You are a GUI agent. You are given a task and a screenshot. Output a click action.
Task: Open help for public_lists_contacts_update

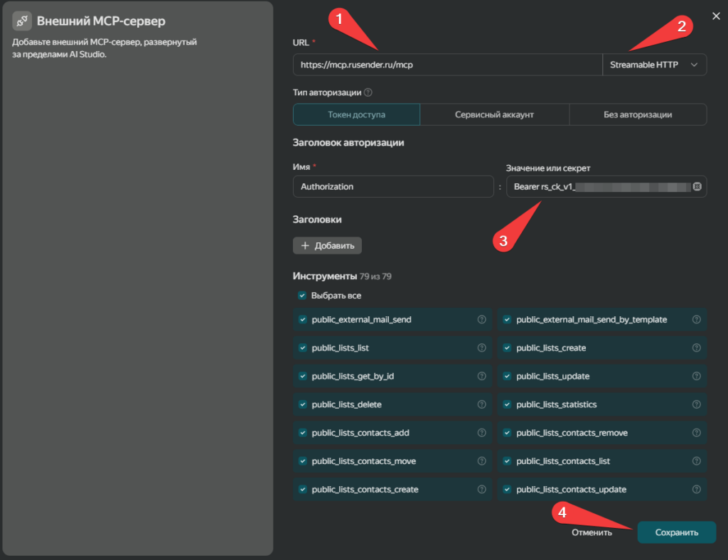697,489
